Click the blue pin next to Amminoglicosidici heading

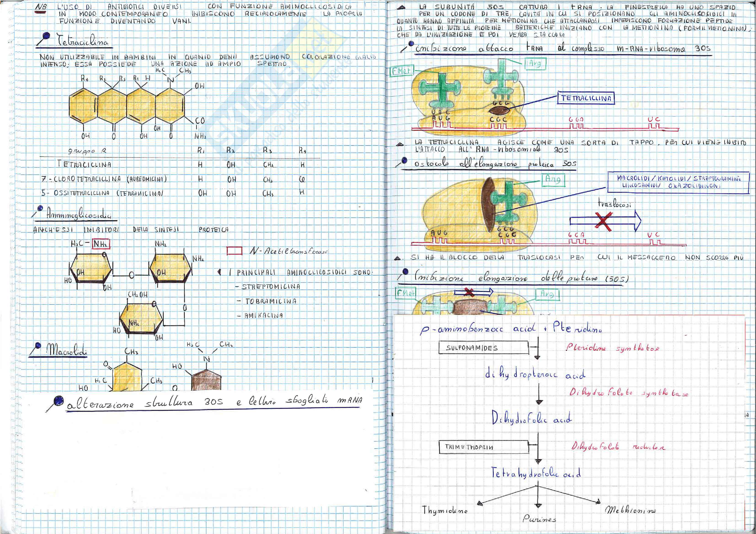pyautogui.click(x=40, y=208)
